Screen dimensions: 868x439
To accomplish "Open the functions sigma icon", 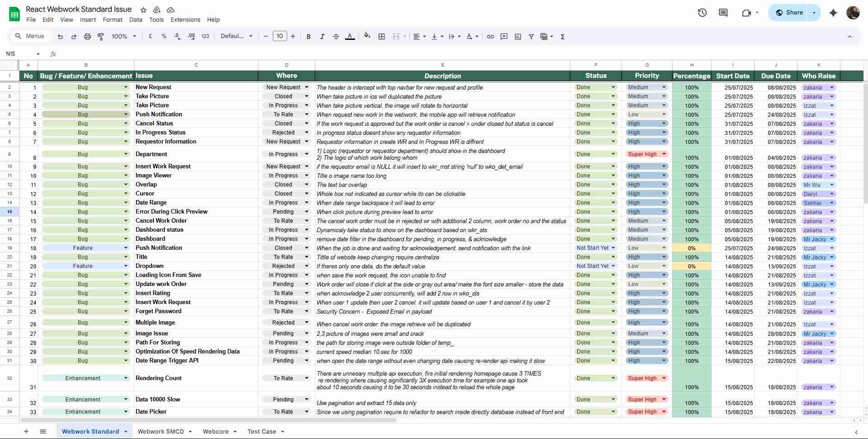I will coord(563,37).
